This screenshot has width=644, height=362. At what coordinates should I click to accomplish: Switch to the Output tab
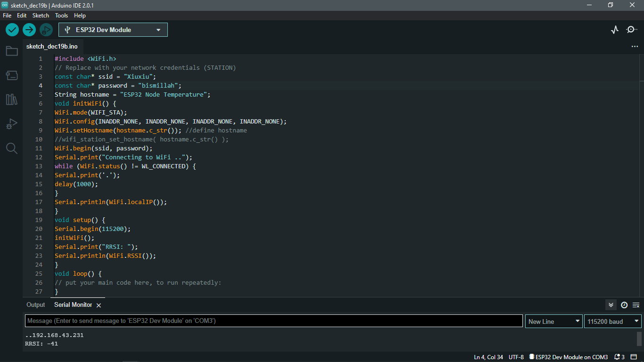[x=35, y=305]
